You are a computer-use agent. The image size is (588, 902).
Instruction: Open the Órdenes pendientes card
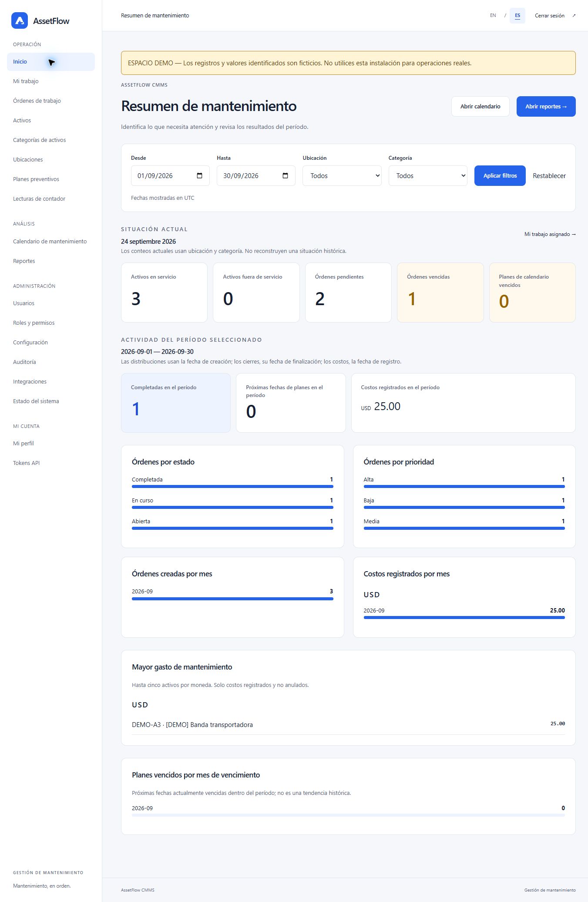[x=348, y=293]
